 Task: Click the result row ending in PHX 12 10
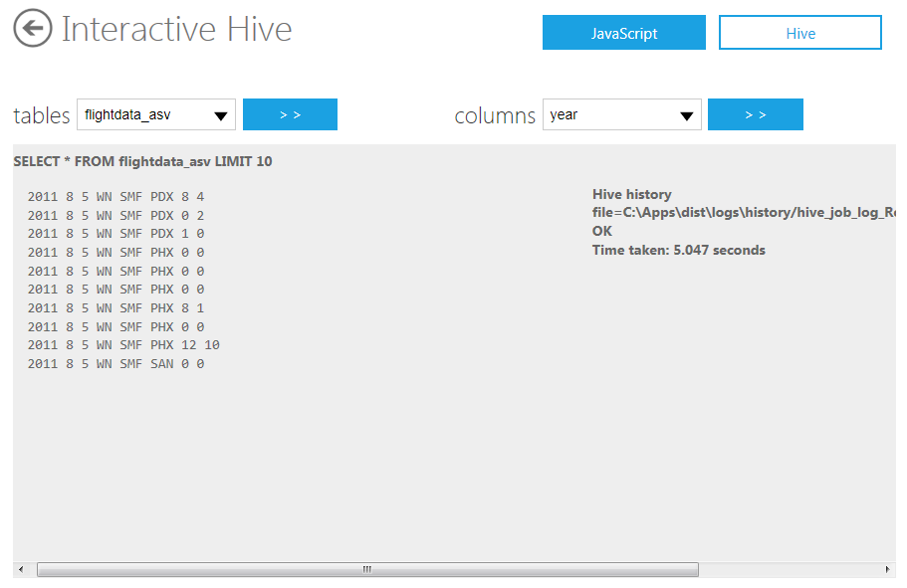coord(123,345)
